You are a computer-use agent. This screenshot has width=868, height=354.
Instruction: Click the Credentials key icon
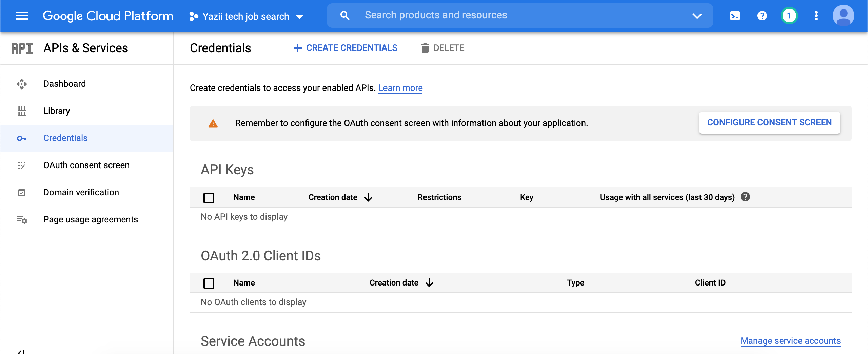pyautogui.click(x=22, y=138)
